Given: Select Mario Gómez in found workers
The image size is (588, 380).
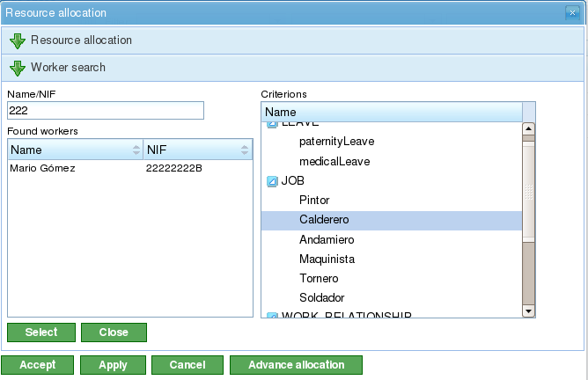Looking at the screenshot, I should (x=41, y=169).
